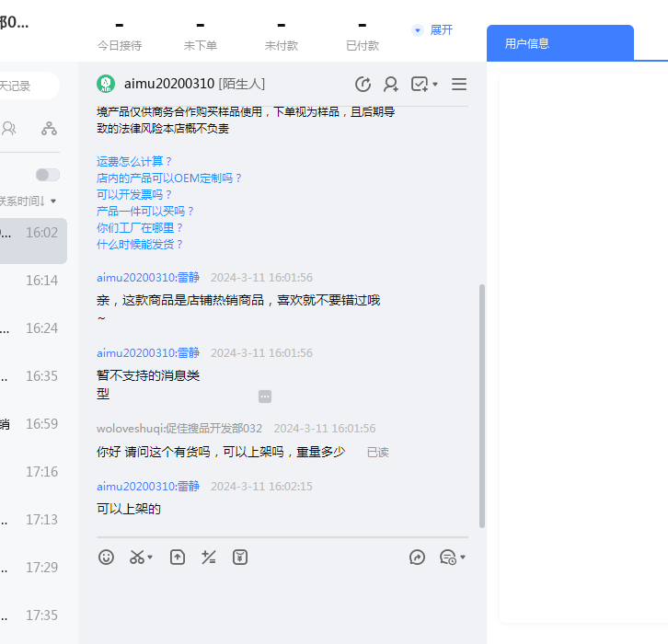Click the 可以开发票吗？ link
Screen dimensions: 668x644
pos(135,194)
